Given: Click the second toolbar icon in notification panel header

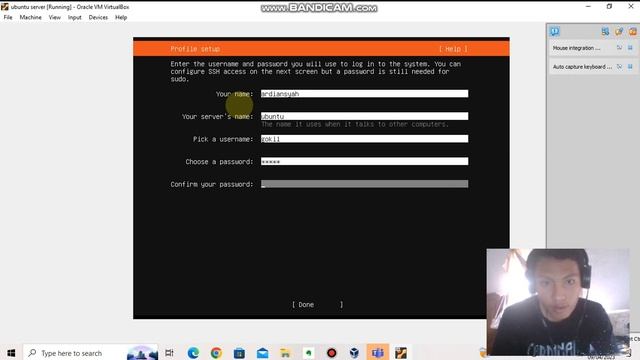Looking at the screenshot, I should pos(619,31).
